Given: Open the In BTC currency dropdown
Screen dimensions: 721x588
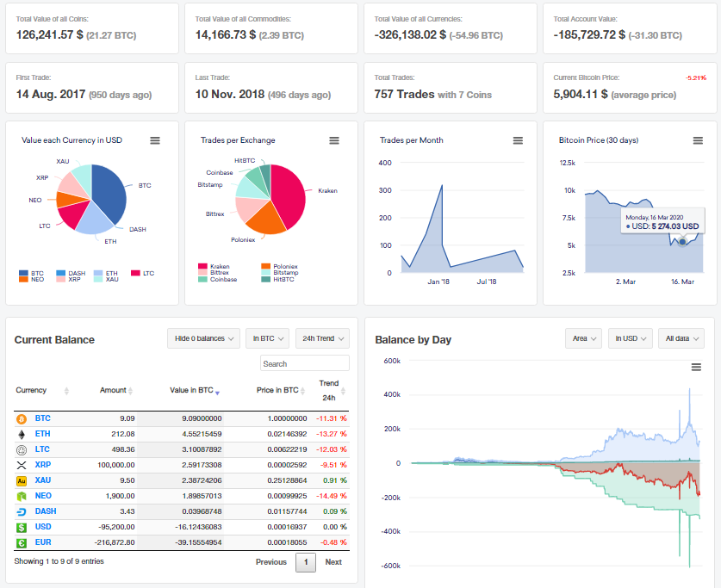Looking at the screenshot, I should click(x=267, y=337).
